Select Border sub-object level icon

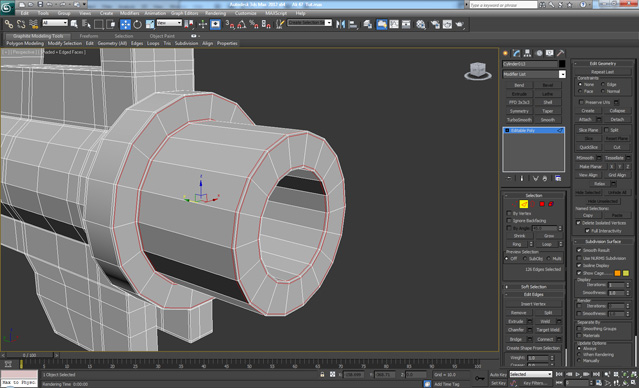pos(533,204)
